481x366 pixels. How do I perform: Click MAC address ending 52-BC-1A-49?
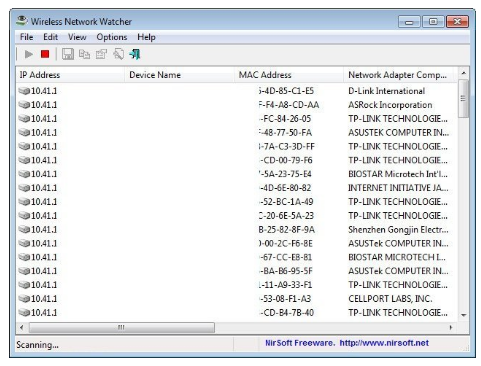click(286, 202)
